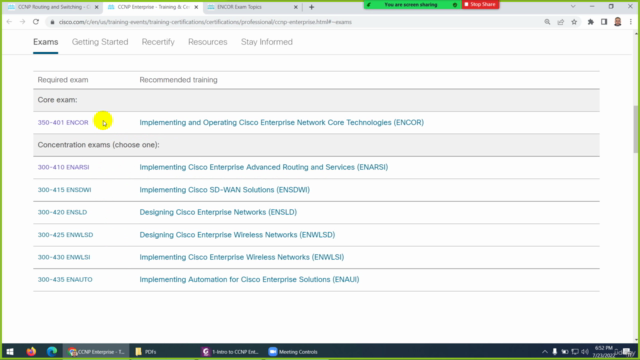
Task: Close the CCNP Routing and Switching tab
Action: coord(97,7)
